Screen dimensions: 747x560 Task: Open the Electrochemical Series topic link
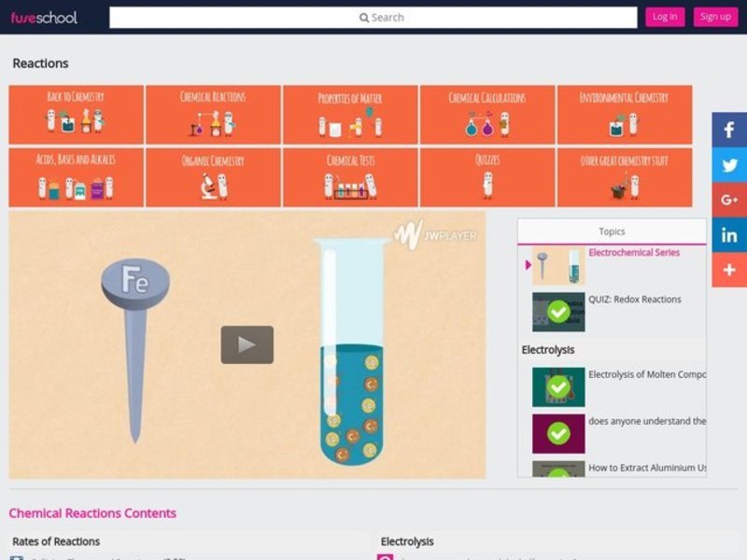634,252
